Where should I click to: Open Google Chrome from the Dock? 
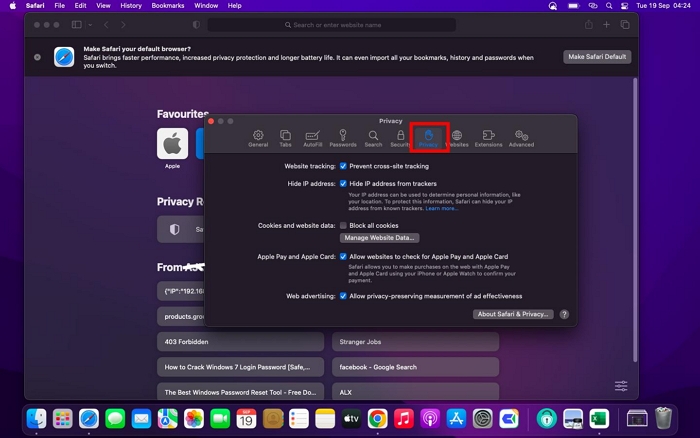point(378,419)
